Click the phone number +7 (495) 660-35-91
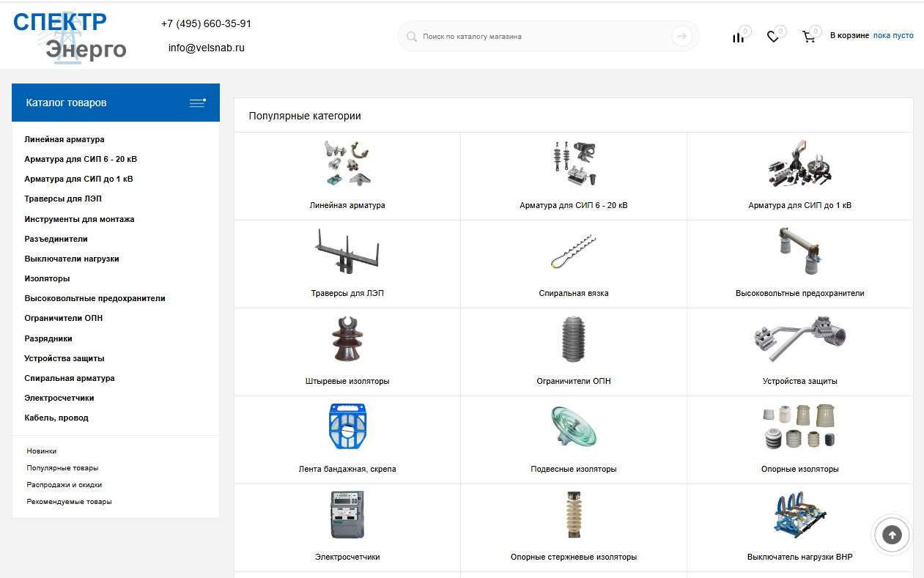924x578 pixels. [206, 23]
